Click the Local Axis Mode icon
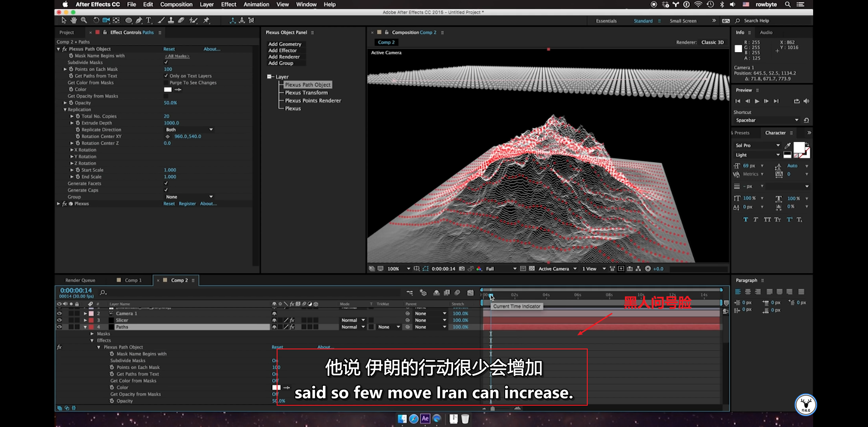Image resolution: width=868 pixels, height=427 pixels. tap(233, 20)
